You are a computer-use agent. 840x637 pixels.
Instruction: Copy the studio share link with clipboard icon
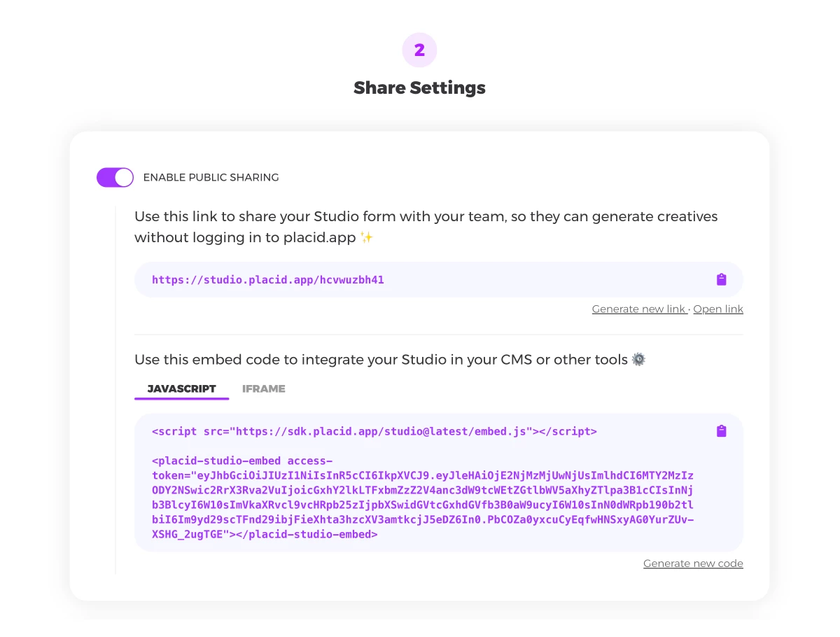[x=722, y=279]
